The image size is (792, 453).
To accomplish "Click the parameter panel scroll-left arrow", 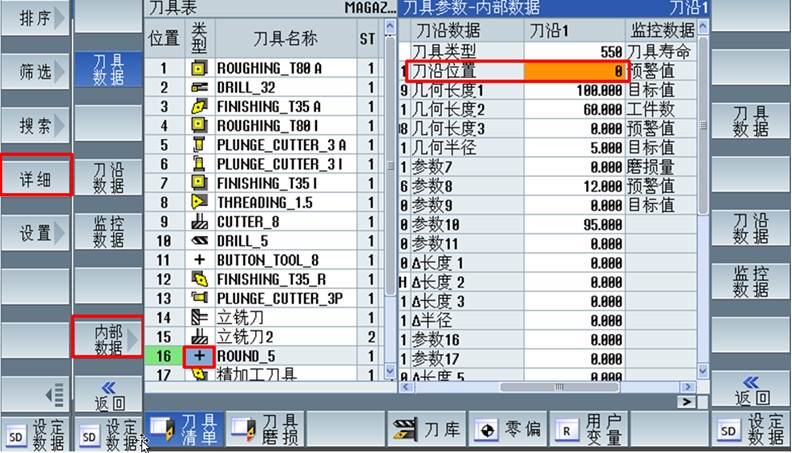I will tap(406, 387).
